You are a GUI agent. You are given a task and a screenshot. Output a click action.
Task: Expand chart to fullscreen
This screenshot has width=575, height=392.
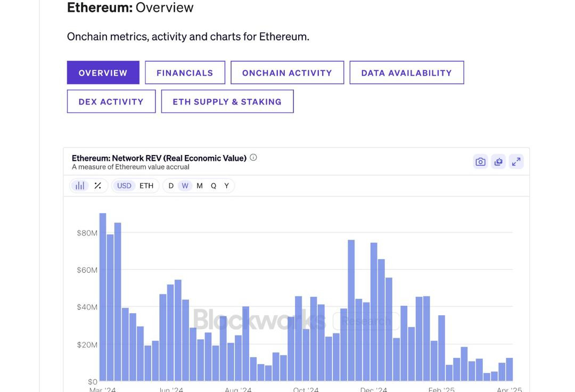tap(516, 162)
